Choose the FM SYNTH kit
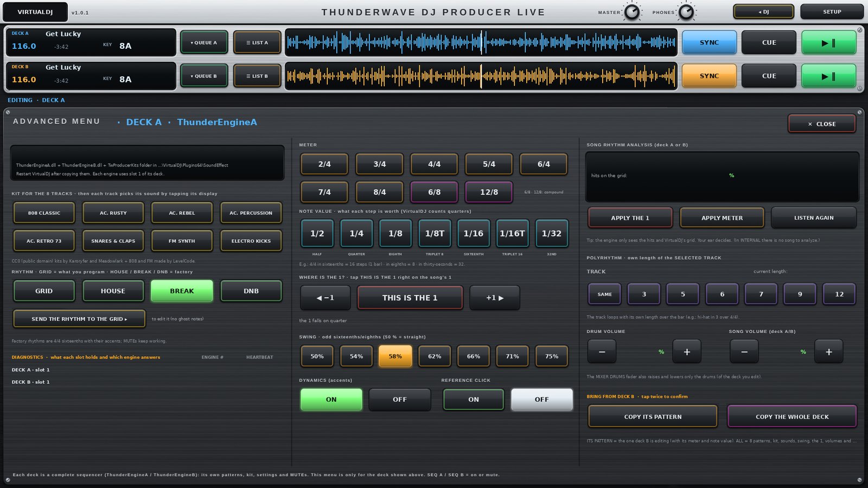 tap(182, 241)
